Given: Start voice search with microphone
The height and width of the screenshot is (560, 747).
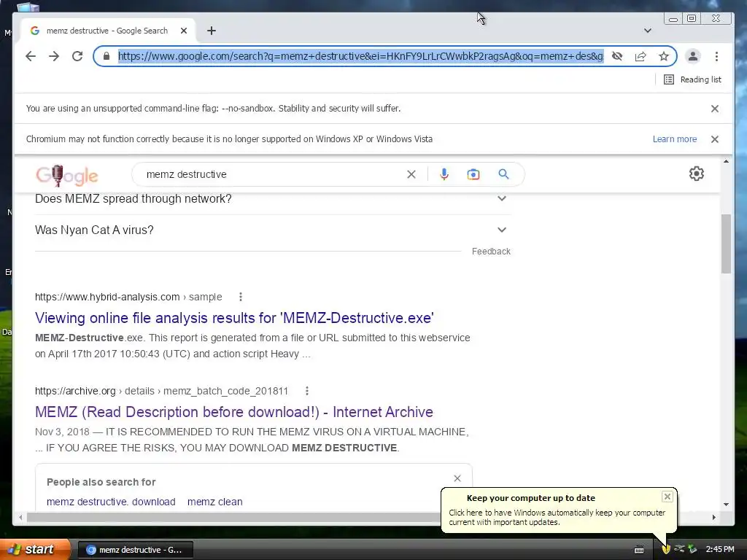Looking at the screenshot, I should [444, 174].
